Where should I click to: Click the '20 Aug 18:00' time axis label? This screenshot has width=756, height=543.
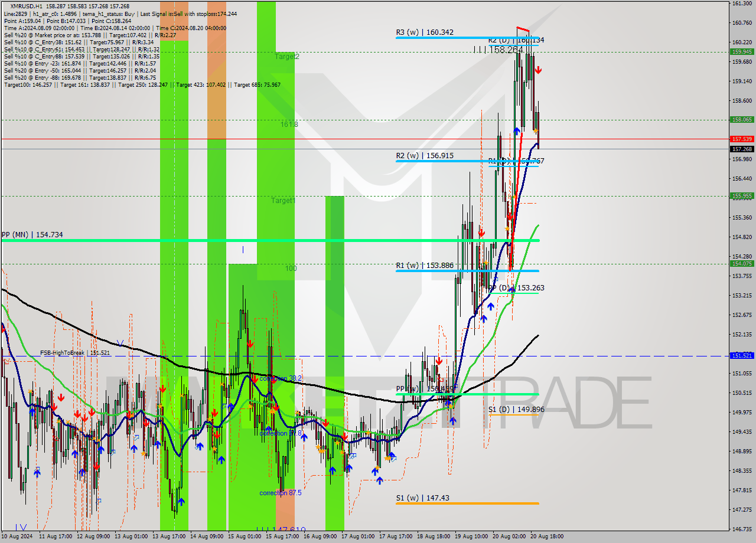(x=547, y=537)
